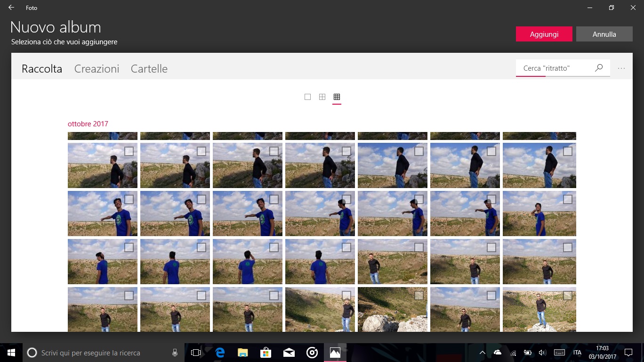Go back with the arrow in Foto title bar

11,8
